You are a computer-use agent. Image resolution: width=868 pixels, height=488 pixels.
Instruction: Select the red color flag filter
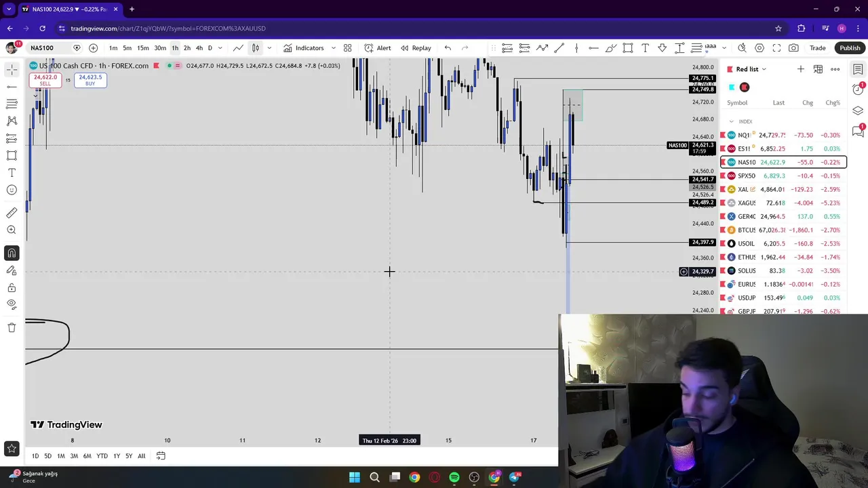tap(745, 87)
